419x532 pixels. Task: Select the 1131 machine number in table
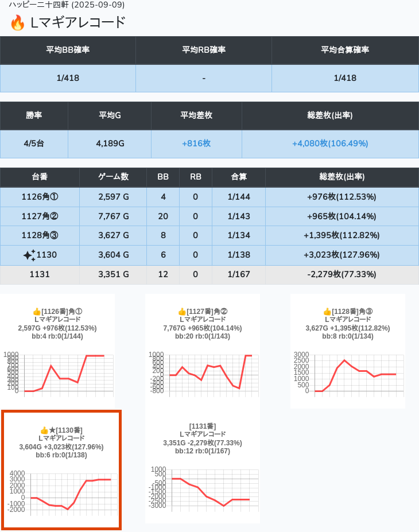click(x=40, y=274)
